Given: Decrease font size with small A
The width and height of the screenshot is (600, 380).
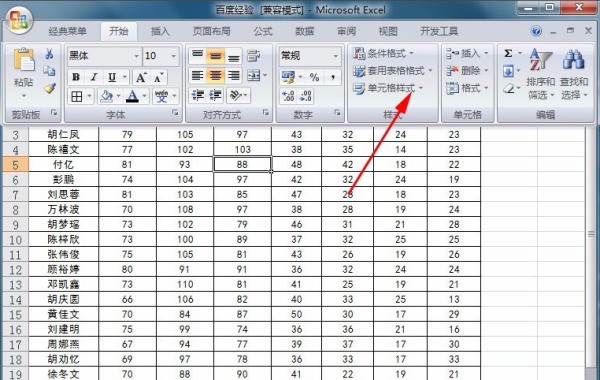Looking at the screenshot, I should [159, 78].
